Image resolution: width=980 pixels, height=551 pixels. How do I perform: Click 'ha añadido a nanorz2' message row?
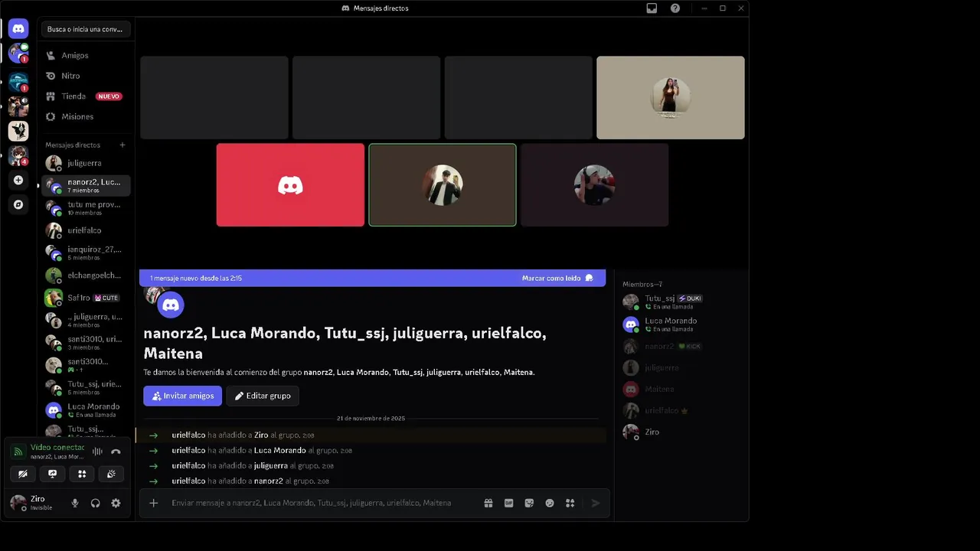(371, 481)
